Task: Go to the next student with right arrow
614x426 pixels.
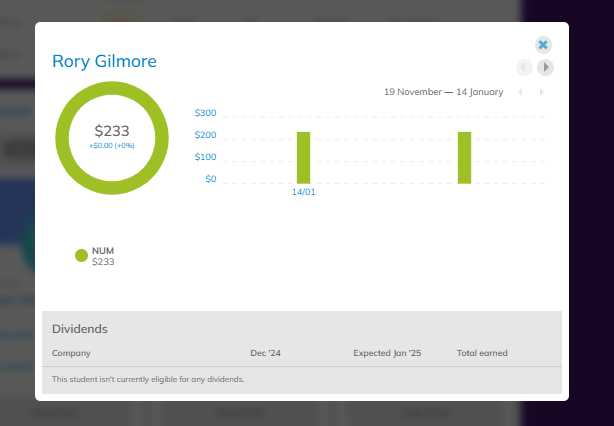Action: click(545, 67)
